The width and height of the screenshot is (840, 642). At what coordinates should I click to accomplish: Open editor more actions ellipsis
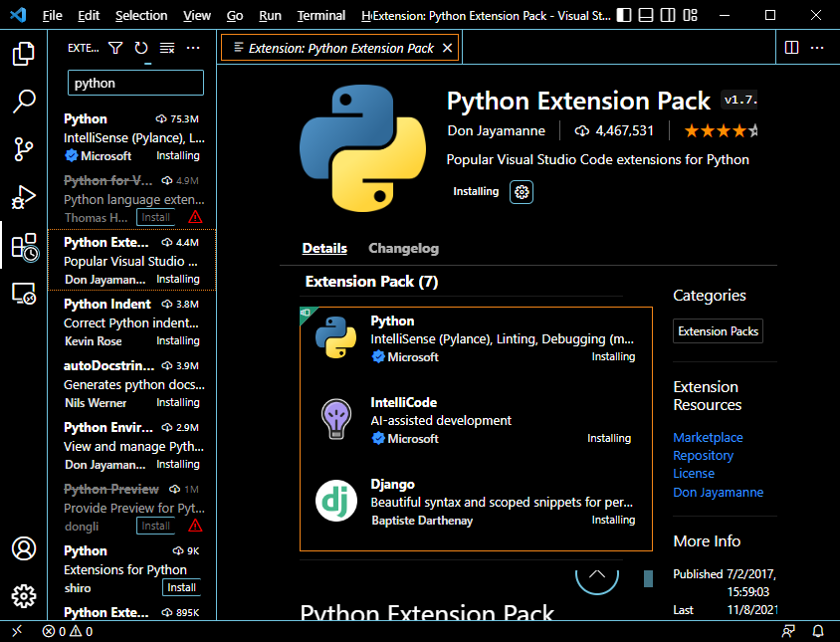(817, 48)
